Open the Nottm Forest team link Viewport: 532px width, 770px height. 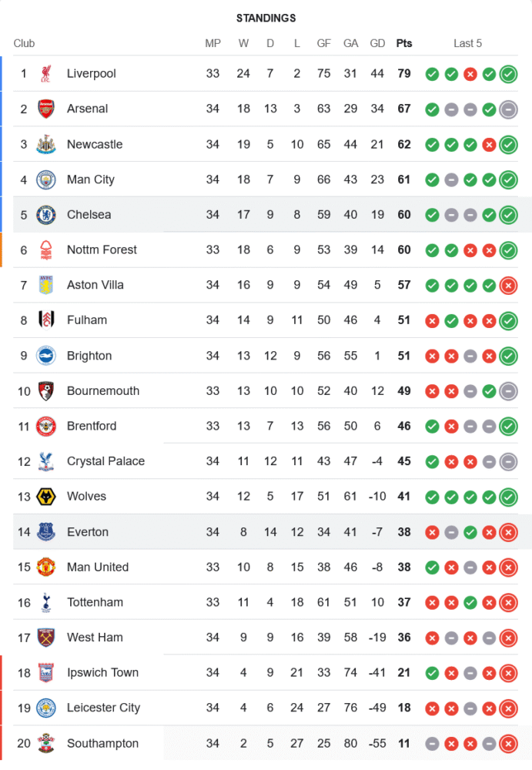102,249
